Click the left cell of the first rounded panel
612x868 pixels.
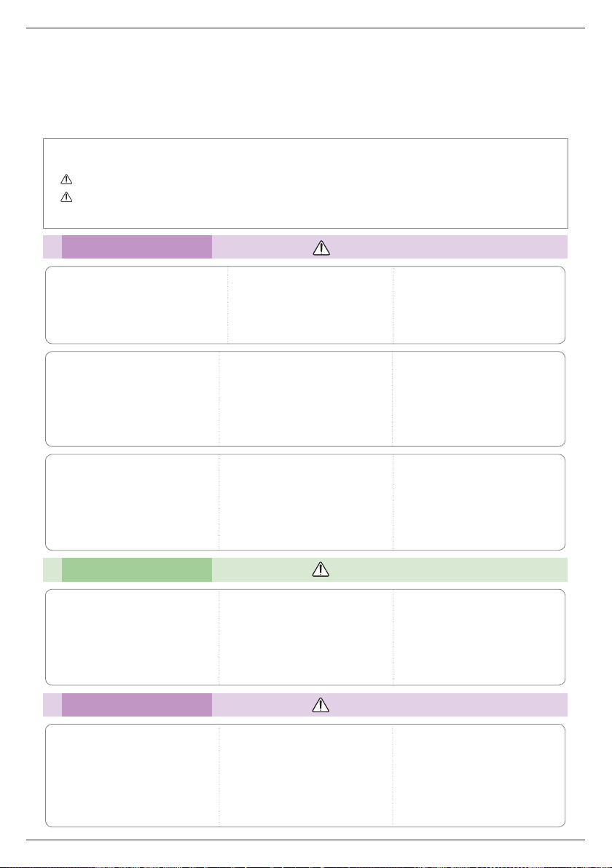pyautogui.click(x=137, y=305)
